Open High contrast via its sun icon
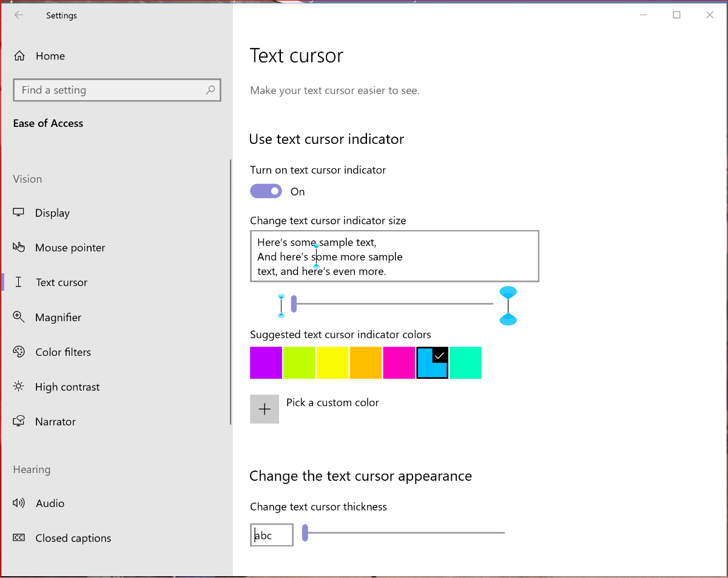This screenshot has width=728, height=578. point(19,387)
